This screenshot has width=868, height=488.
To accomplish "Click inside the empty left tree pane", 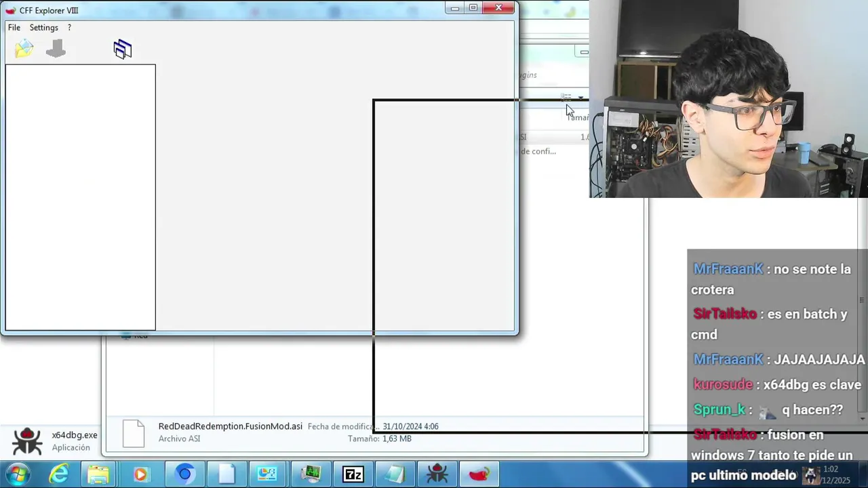I will click(80, 197).
